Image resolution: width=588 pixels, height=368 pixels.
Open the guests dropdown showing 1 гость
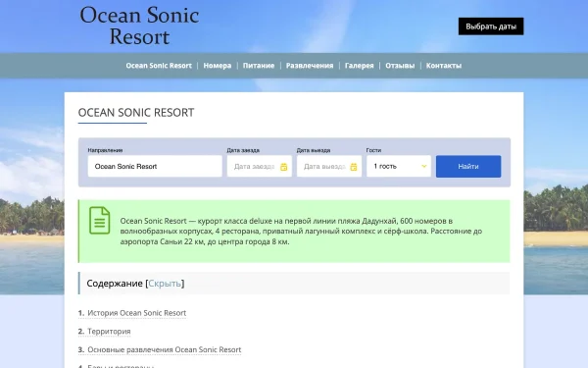coord(399,166)
